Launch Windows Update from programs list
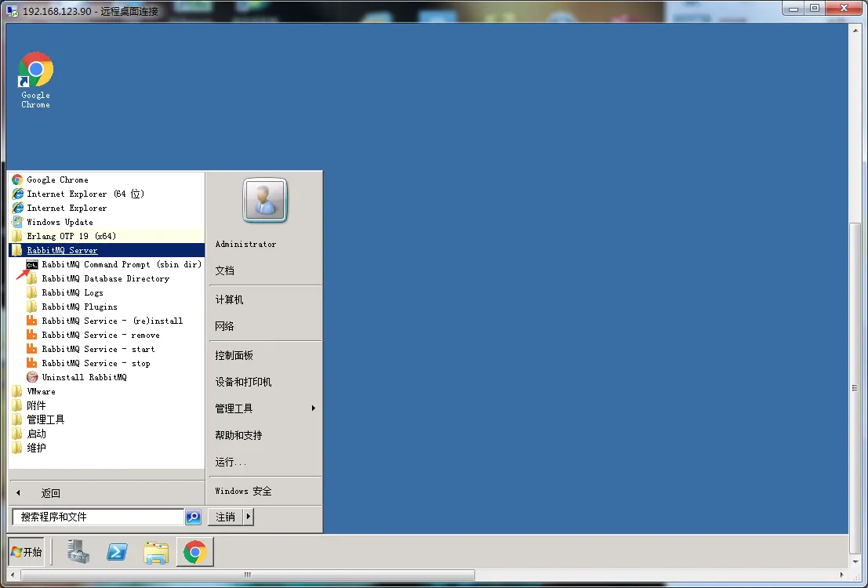Image resolution: width=868 pixels, height=588 pixels. (x=107, y=222)
